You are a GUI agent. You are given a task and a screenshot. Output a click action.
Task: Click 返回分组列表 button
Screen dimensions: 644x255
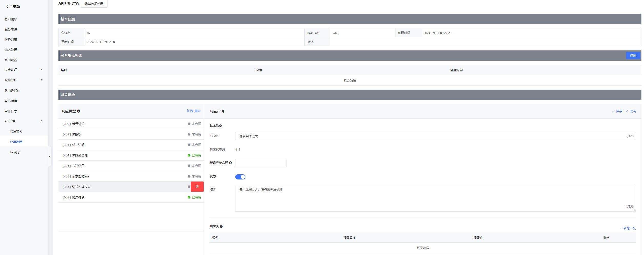point(94,4)
